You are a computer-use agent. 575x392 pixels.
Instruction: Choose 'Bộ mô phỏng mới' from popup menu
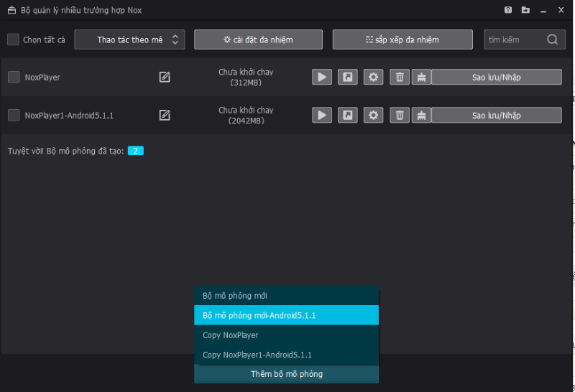[x=286, y=296]
